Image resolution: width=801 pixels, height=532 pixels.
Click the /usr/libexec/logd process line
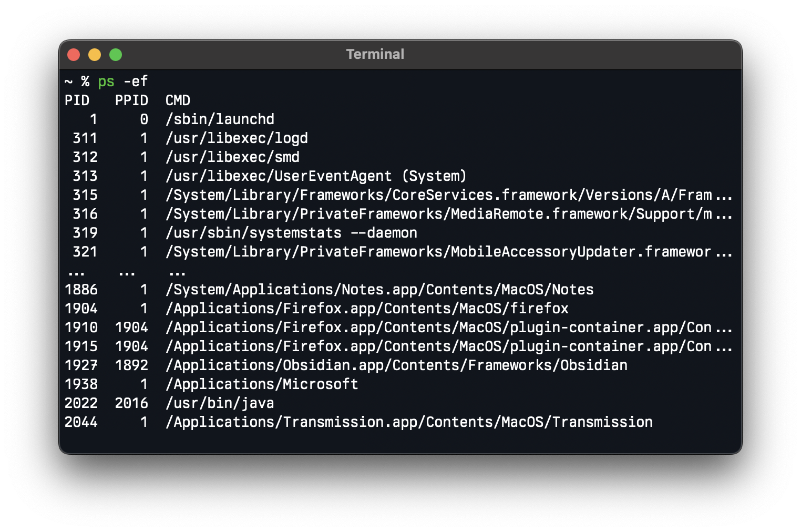click(x=237, y=138)
